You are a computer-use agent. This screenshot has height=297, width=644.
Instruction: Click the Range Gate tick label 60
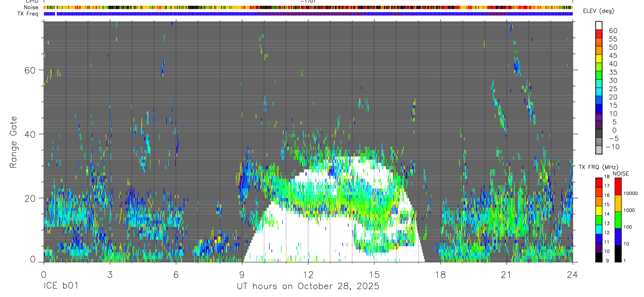coord(30,70)
